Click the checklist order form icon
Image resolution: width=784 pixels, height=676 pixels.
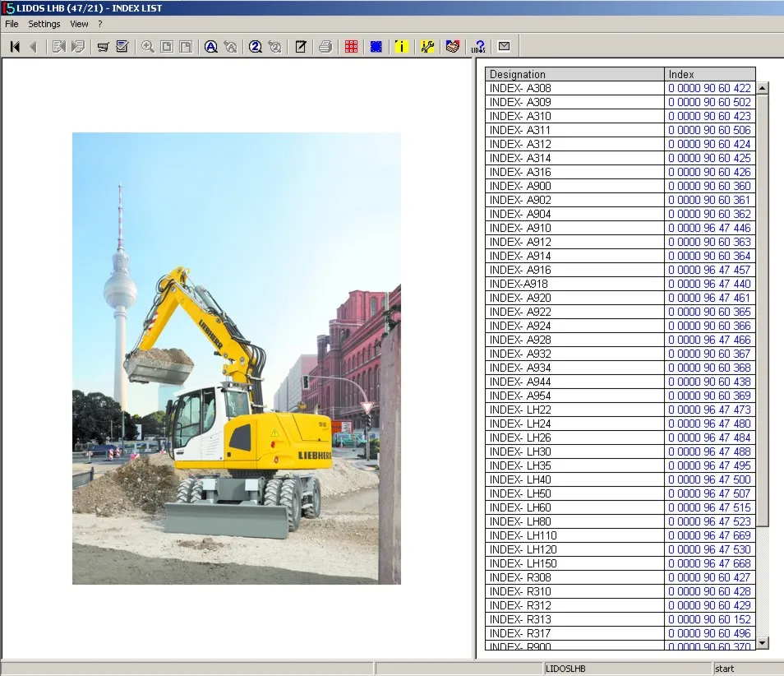(x=122, y=47)
